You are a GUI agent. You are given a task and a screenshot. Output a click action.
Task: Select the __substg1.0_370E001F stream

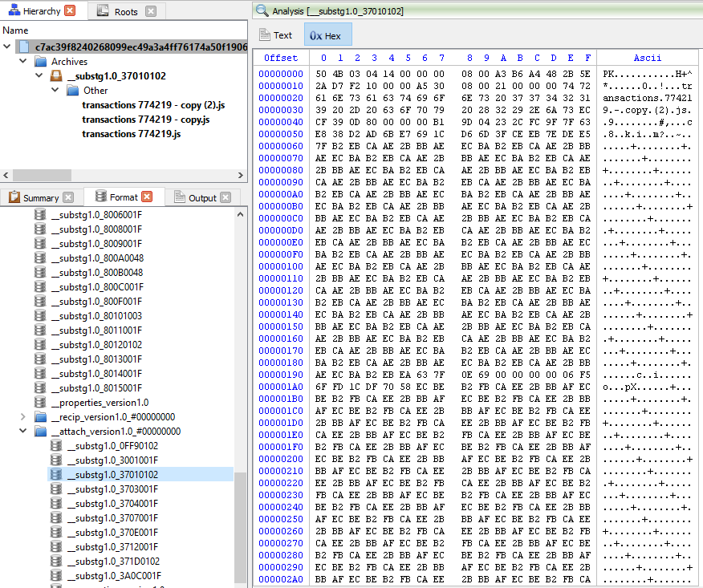pos(113,533)
